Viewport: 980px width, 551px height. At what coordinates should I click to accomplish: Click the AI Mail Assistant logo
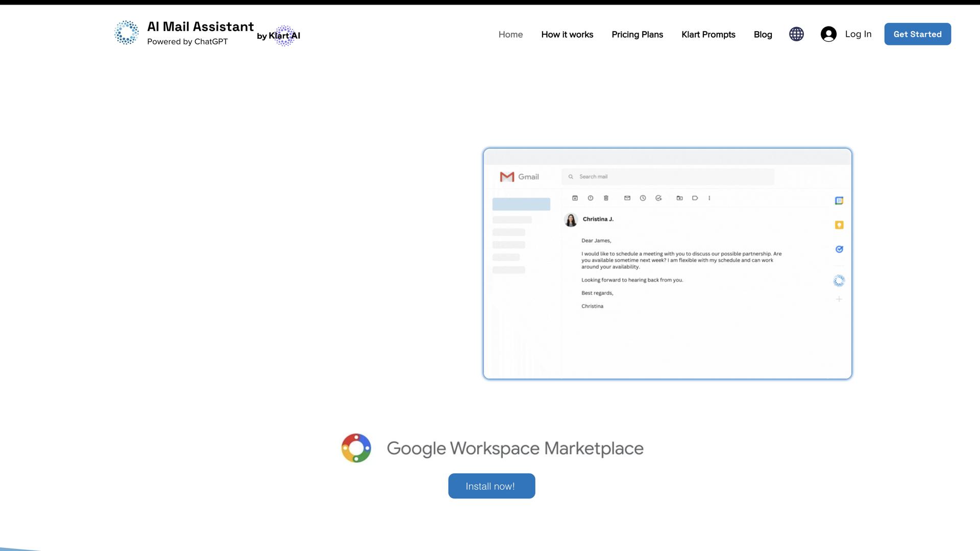[x=126, y=33]
